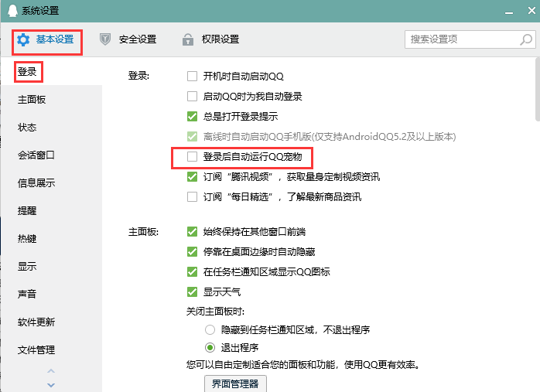
Task: Select 退出程序 radio option
Action: 210,348
